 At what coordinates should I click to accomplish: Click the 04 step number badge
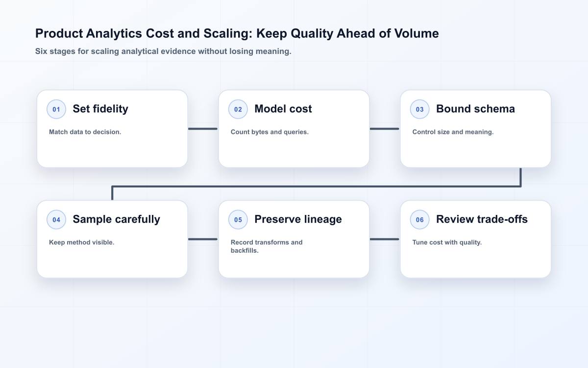point(56,220)
